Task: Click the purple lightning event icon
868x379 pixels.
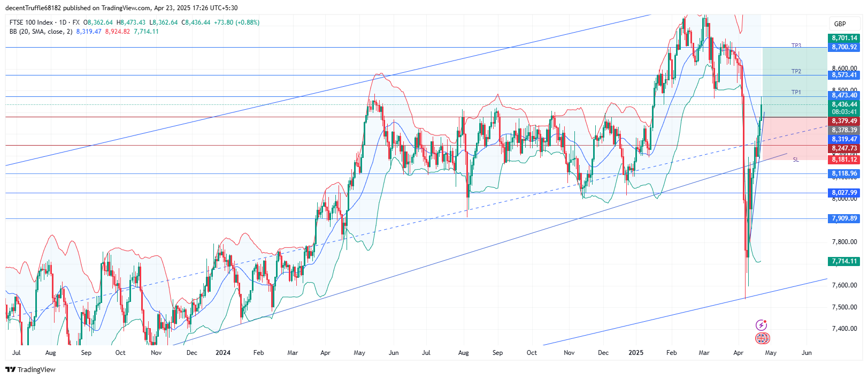Action: [x=761, y=325]
